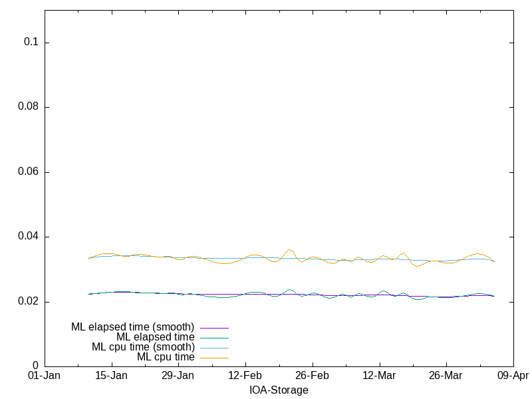Click orange line sample beside ML cpu time

pos(213,358)
